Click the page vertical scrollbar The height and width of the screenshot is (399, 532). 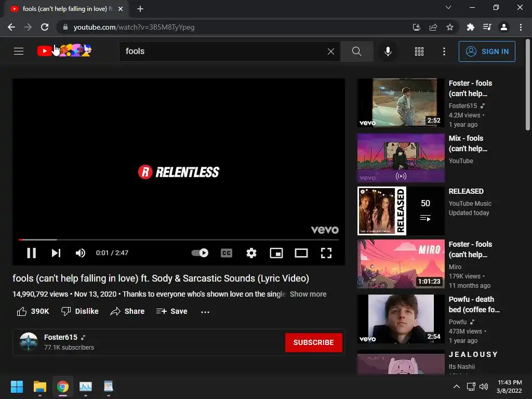coord(528,85)
